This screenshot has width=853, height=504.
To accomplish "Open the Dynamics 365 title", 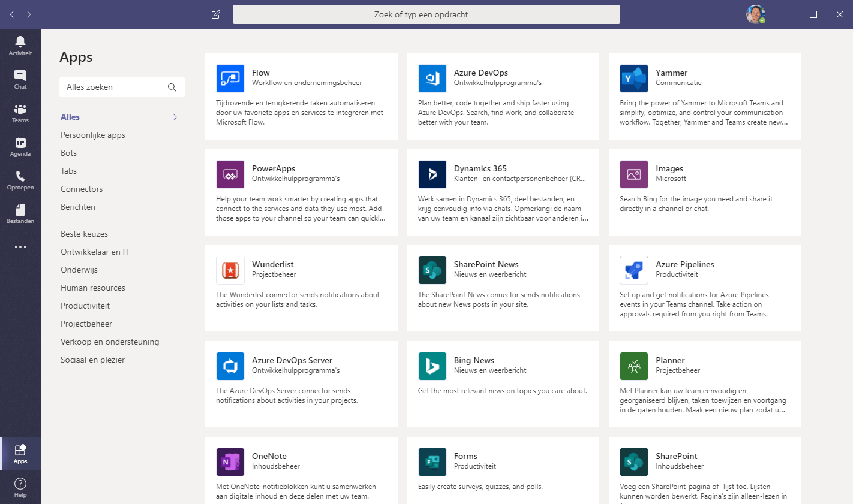I will tap(480, 168).
